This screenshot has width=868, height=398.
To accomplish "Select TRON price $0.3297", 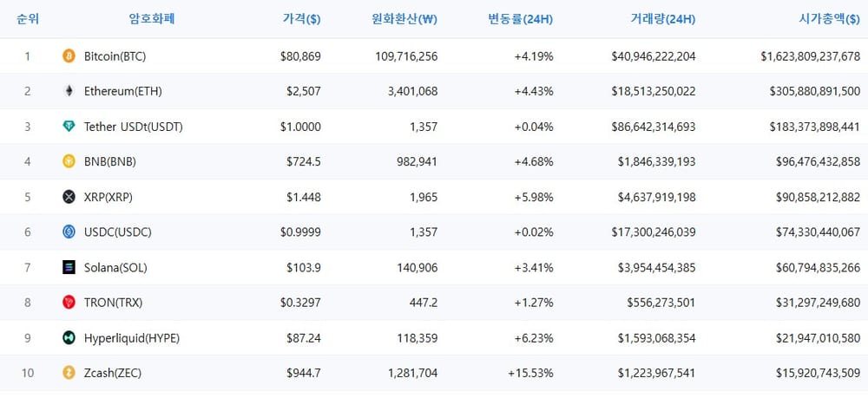I will point(300,303).
